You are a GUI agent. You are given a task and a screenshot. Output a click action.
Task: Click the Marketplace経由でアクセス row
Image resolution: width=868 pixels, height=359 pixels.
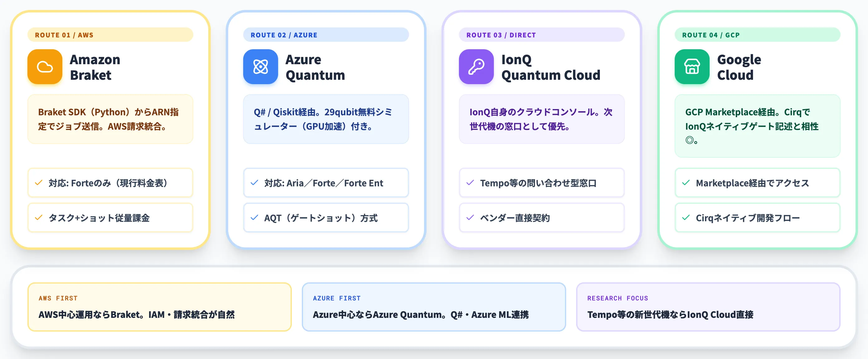click(x=757, y=183)
